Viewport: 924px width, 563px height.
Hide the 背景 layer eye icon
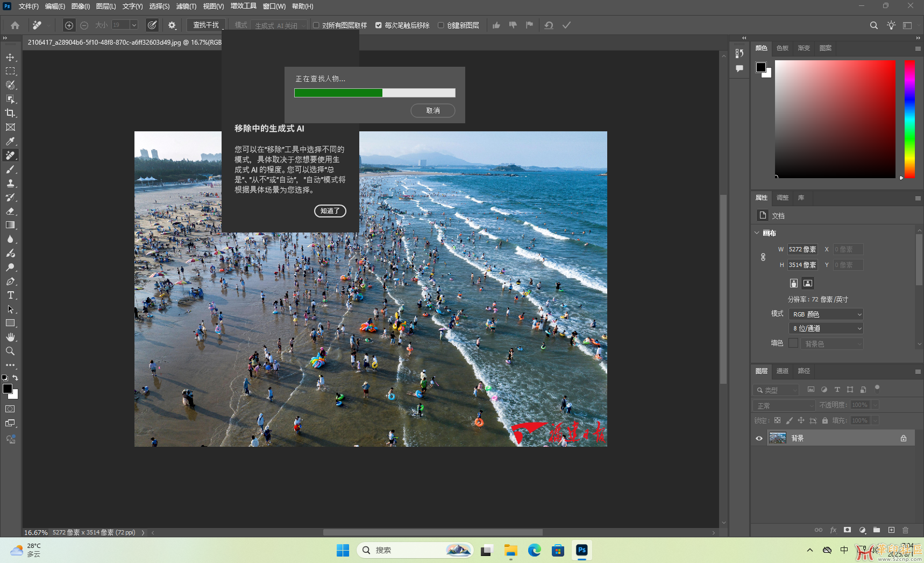(759, 438)
